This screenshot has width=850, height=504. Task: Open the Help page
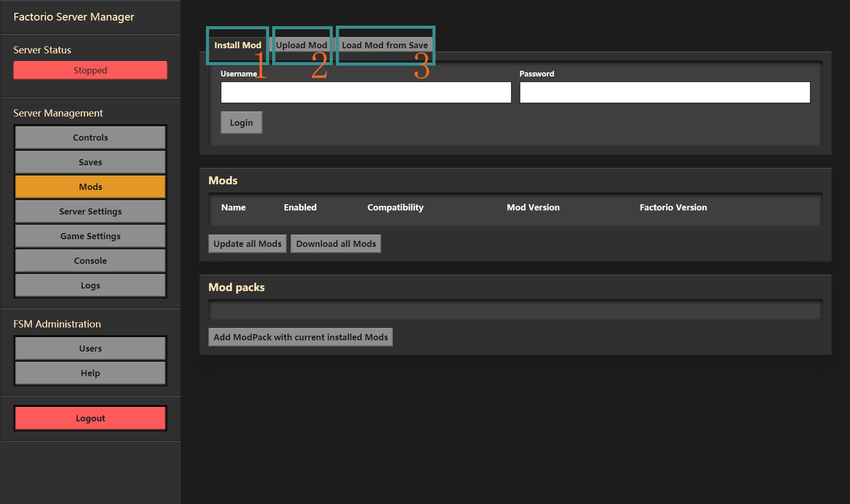tap(90, 373)
